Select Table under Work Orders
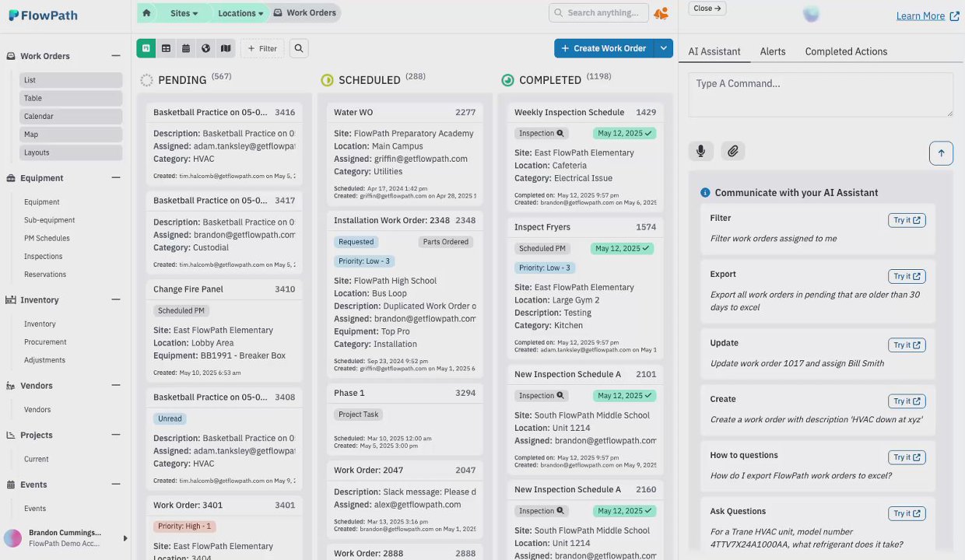The width and height of the screenshot is (965, 560). (x=71, y=98)
